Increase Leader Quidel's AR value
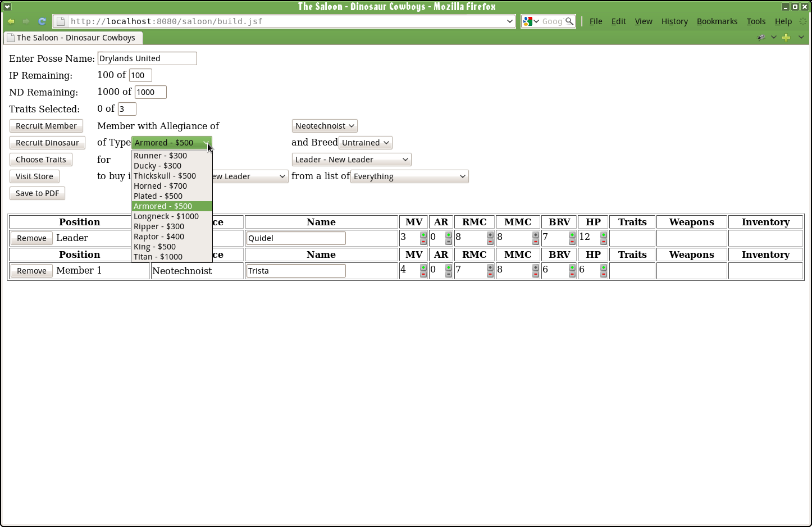Image resolution: width=812 pixels, height=527 pixels. pos(449,235)
